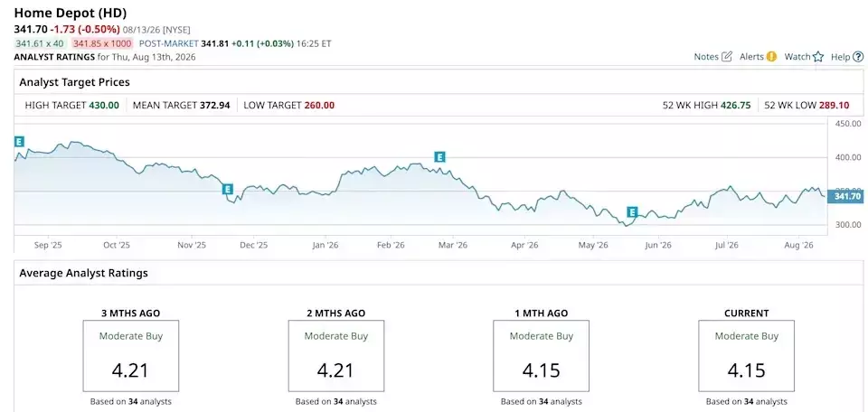Click Based on 34 analysts under 3 MTHS AGO

(130, 401)
